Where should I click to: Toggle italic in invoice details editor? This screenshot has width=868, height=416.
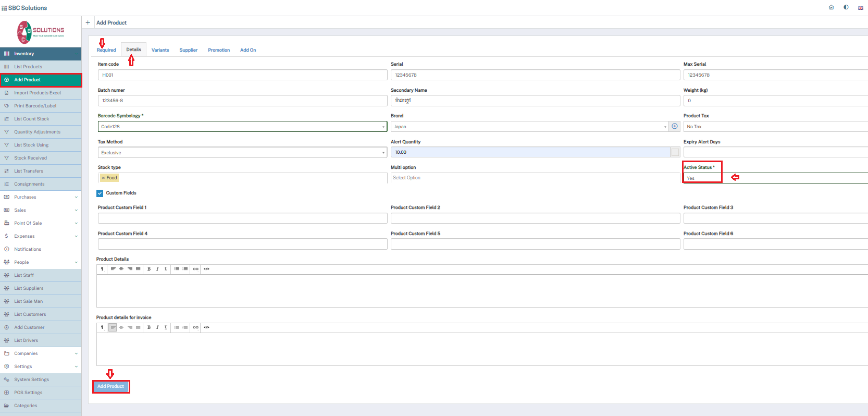point(157,327)
